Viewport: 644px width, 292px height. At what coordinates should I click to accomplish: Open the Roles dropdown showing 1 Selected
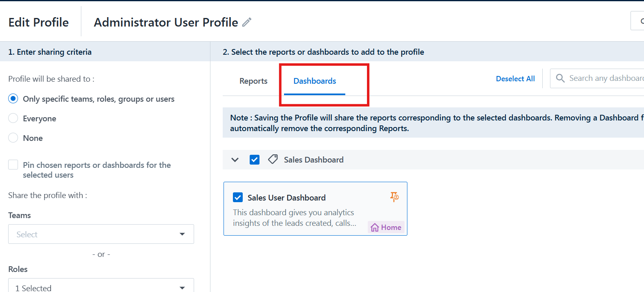(101, 287)
